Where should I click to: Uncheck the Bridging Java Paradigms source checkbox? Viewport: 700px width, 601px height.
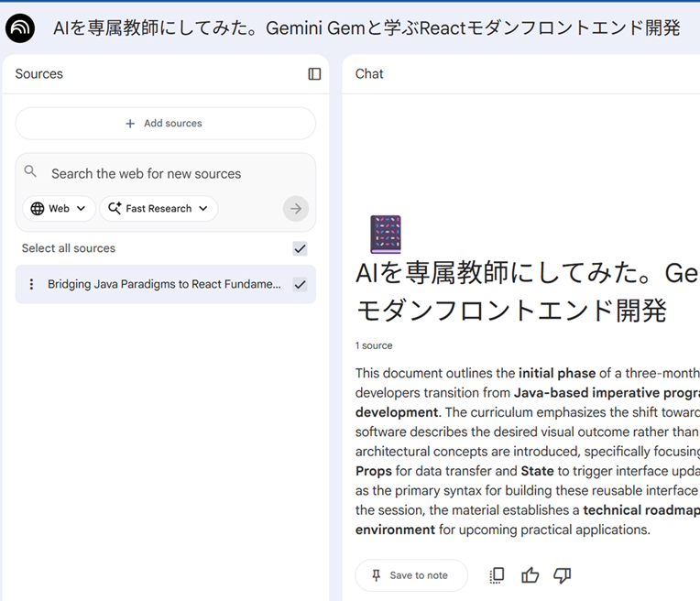[x=300, y=284]
